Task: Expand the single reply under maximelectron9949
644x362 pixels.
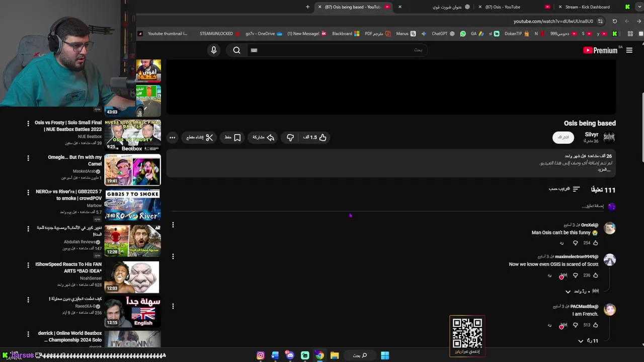Action: coord(582,292)
